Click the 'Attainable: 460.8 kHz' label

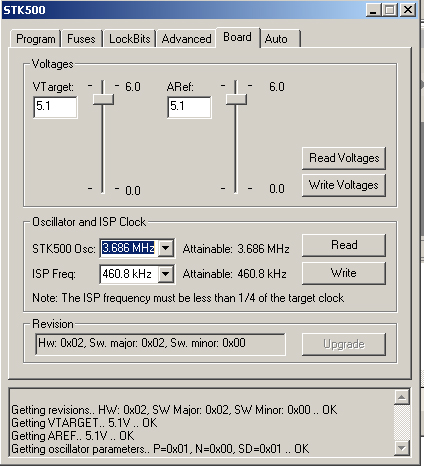235,274
